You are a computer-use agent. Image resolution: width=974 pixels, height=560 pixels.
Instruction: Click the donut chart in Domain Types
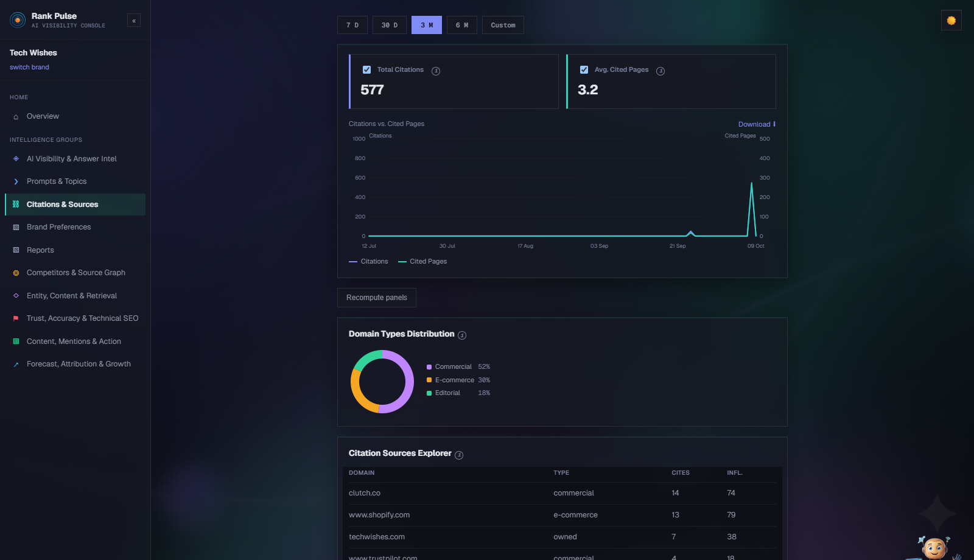coord(382,382)
